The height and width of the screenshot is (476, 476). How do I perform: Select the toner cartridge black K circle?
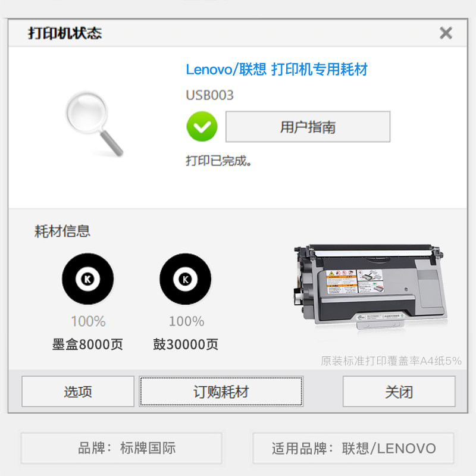(88, 278)
